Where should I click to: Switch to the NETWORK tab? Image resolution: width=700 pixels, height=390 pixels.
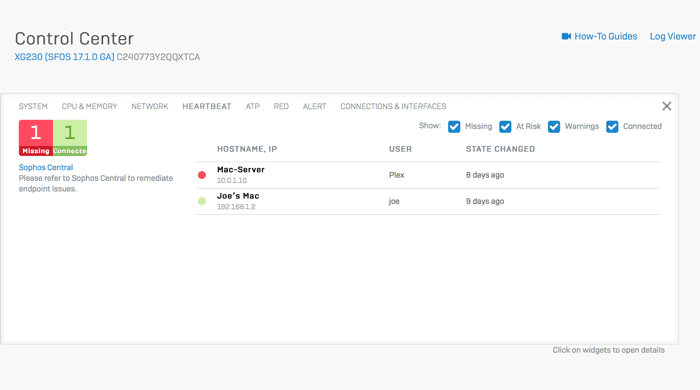click(150, 106)
